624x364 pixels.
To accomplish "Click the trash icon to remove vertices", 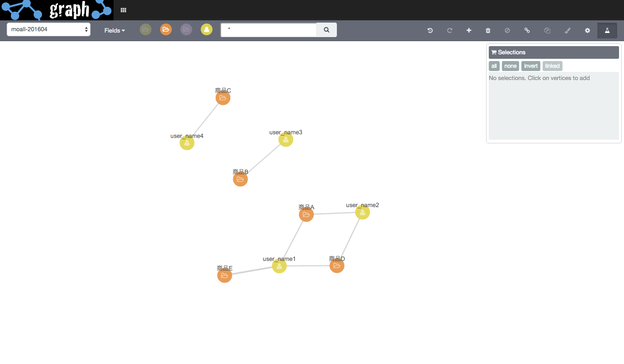I will (488, 30).
